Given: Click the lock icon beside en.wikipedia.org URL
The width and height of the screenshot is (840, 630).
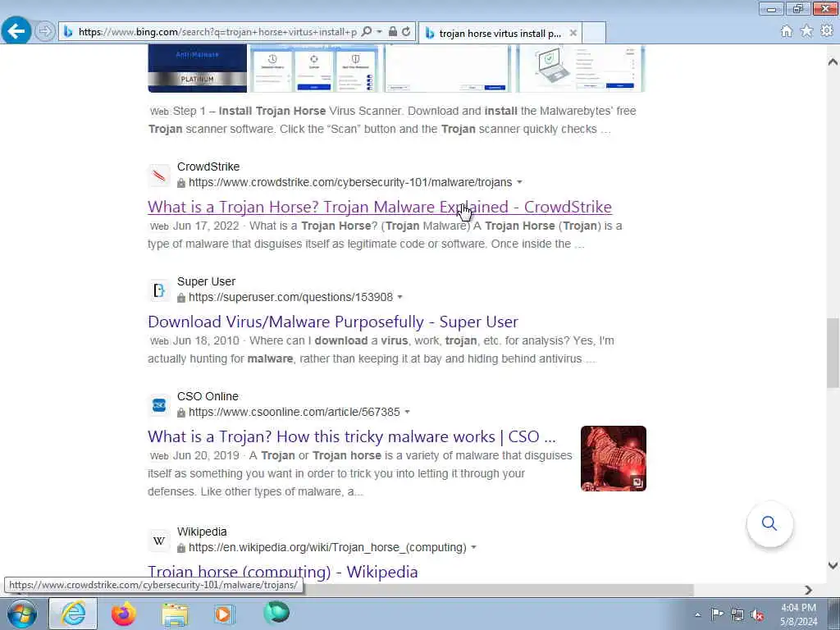Looking at the screenshot, I should (181, 547).
